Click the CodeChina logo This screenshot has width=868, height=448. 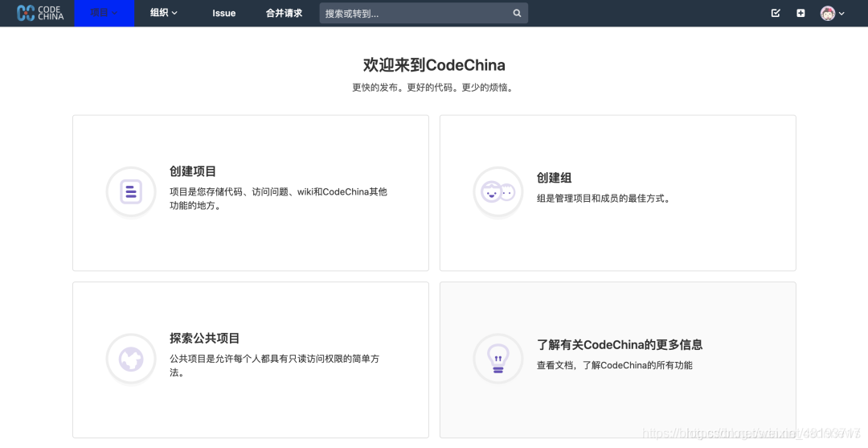click(x=40, y=13)
